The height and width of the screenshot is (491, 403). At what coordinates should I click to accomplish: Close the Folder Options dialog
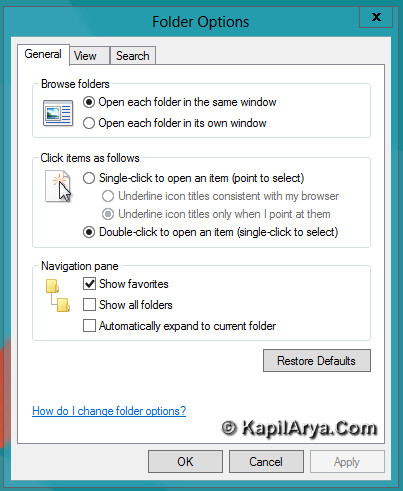point(376,17)
